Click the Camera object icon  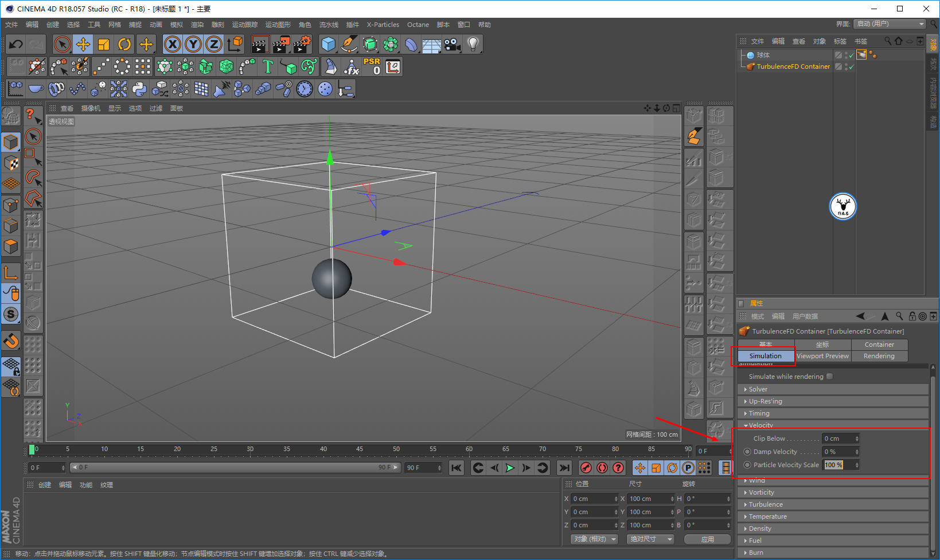tap(452, 44)
